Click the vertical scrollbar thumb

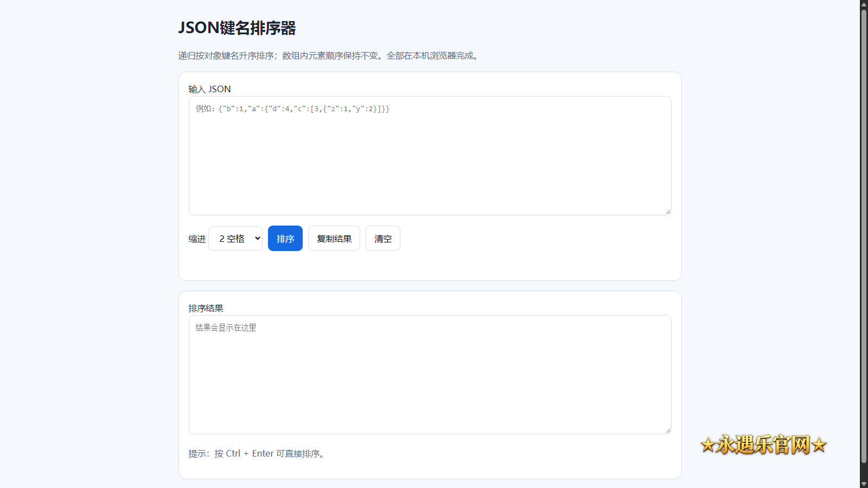tap(864, 237)
